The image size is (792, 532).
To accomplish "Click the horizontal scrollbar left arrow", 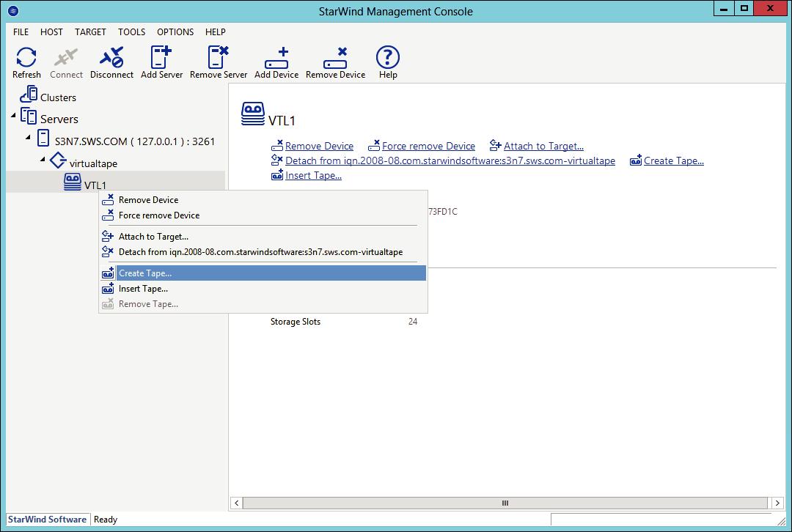I will 236,503.
